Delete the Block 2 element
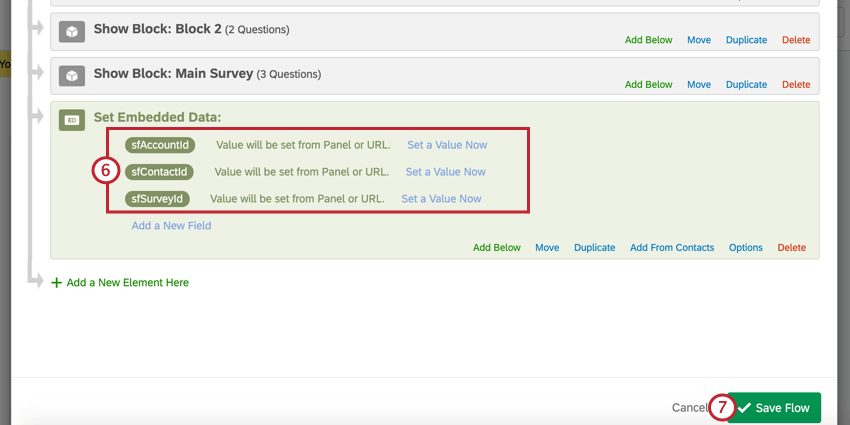This screenshot has height=425, width=850. [796, 40]
